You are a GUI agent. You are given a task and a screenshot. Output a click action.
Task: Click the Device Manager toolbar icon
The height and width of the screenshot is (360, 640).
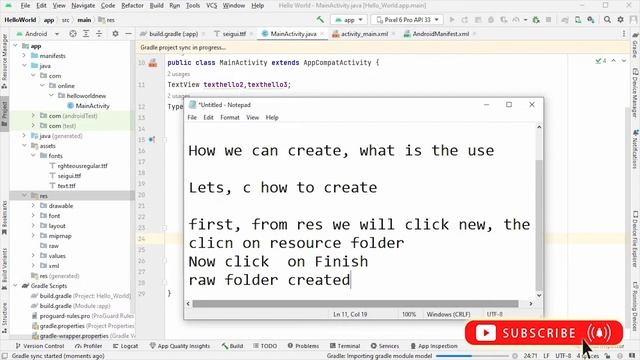point(578,20)
